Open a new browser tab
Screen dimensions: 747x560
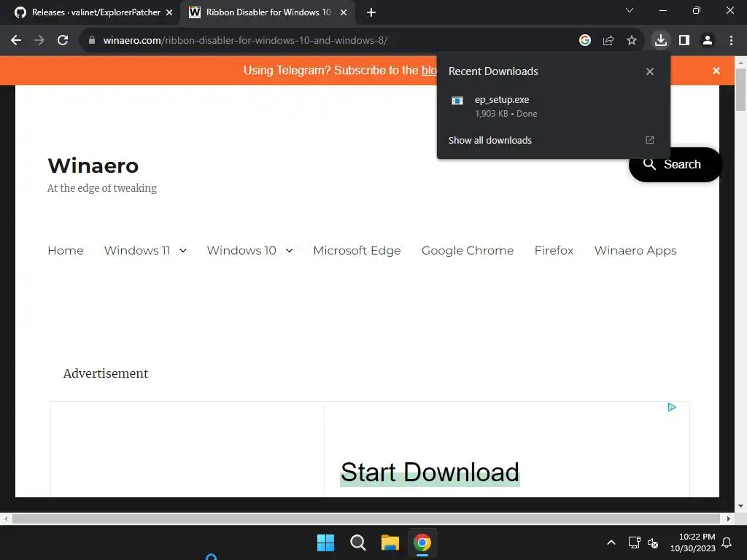pyautogui.click(x=371, y=12)
